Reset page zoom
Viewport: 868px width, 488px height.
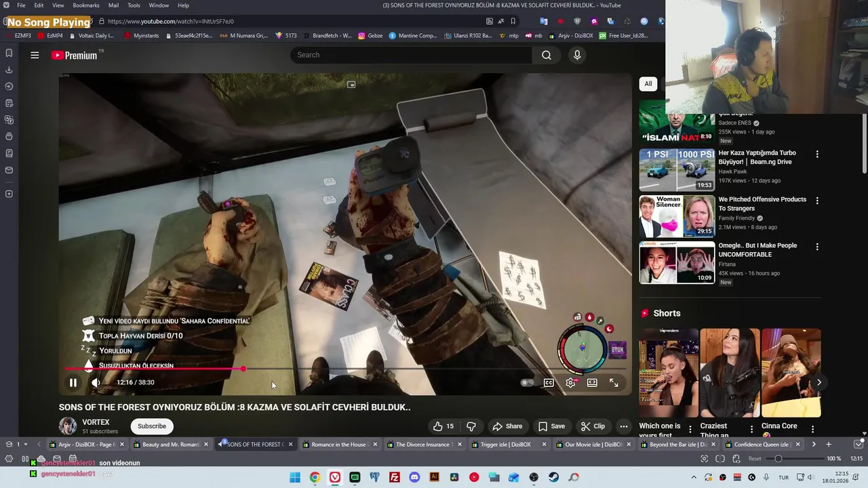click(x=755, y=459)
